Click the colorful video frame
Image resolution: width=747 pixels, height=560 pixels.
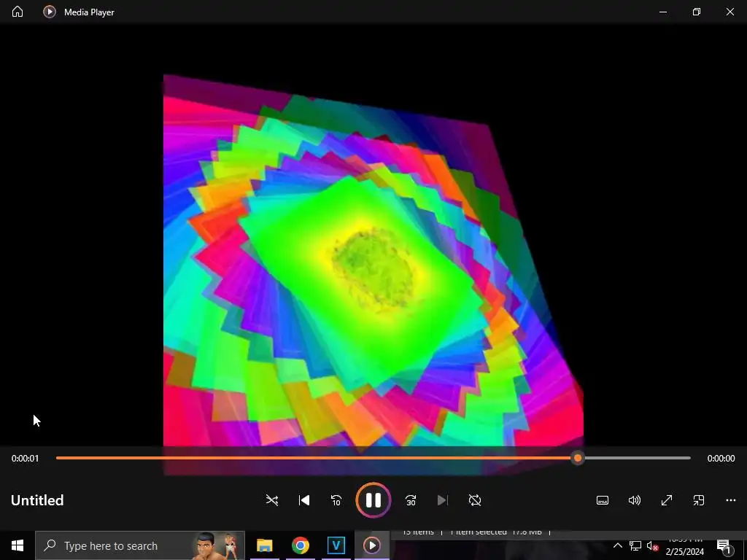373,262
